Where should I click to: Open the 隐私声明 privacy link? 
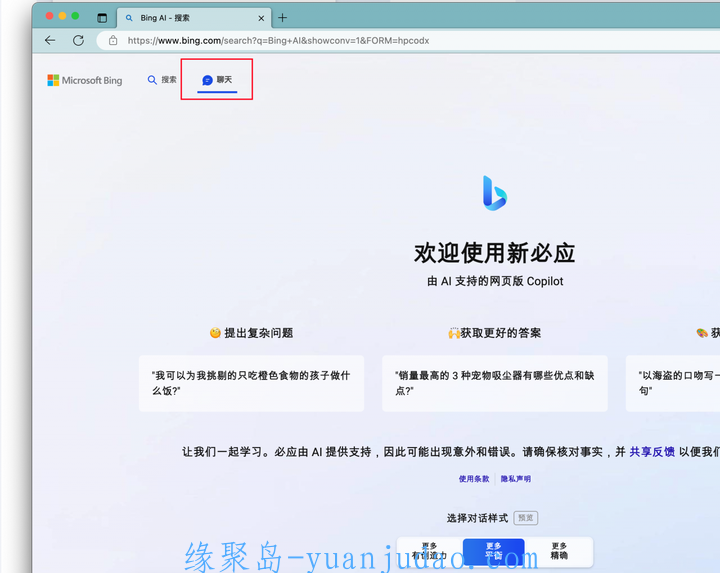pos(516,479)
